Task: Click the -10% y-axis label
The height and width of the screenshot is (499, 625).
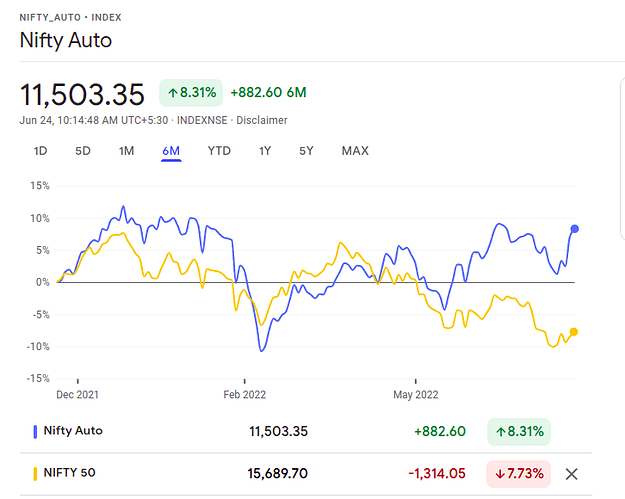Action: [38, 346]
